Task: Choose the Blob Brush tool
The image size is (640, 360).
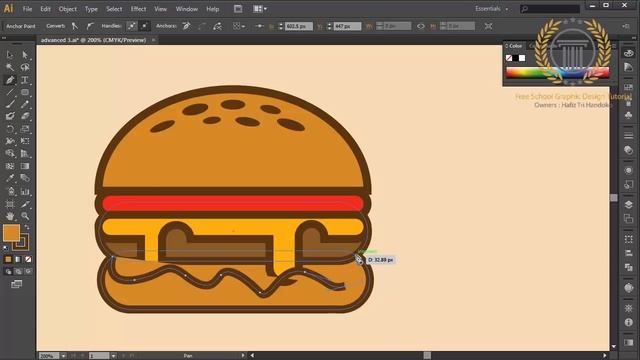Action: 10,116
